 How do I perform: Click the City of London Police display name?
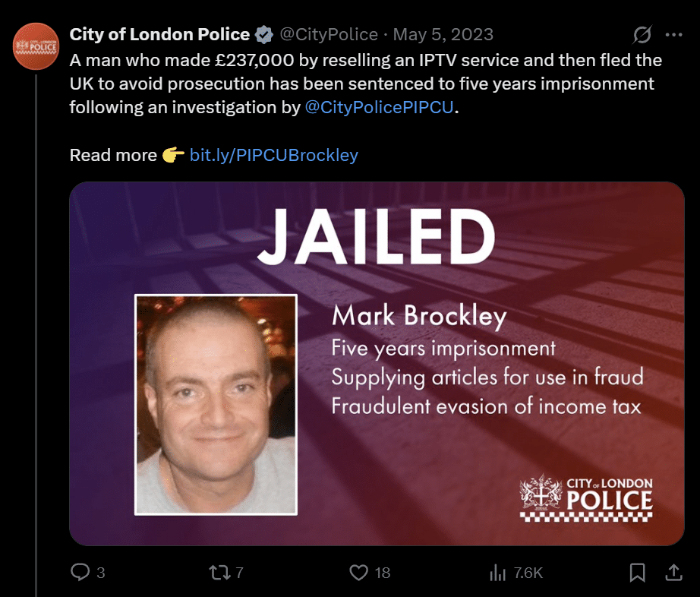click(159, 34)
